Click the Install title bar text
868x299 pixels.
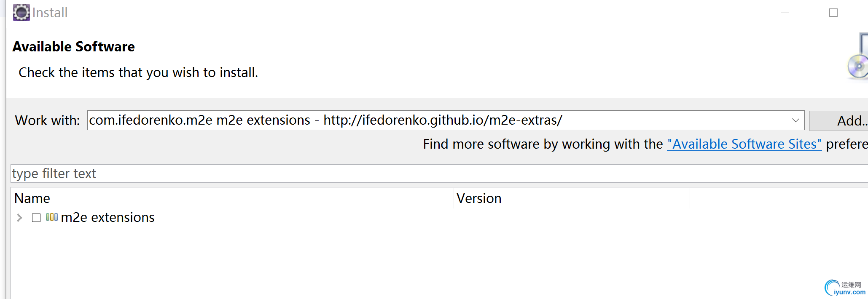tap(50, 13)
